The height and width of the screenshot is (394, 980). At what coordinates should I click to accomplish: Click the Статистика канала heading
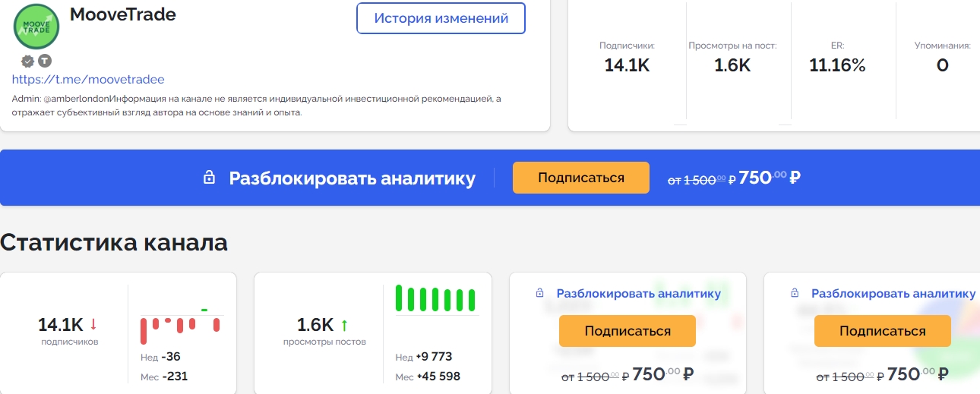[x=114, y=242]
